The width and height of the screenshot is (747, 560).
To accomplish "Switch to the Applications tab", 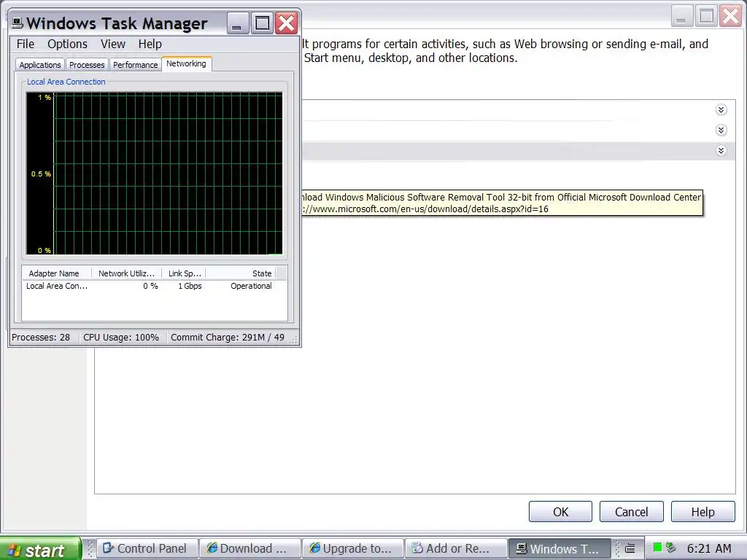I will pyautogui.click(x=40, y=65).
